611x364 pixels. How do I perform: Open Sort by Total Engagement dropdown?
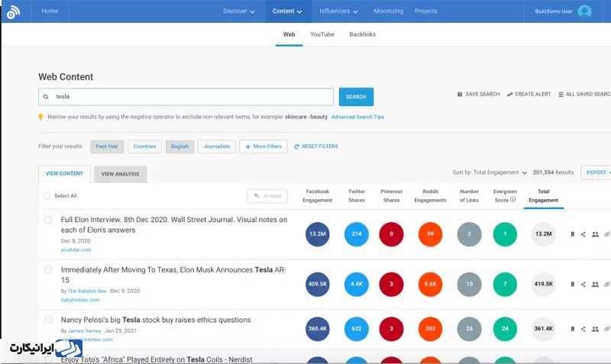tap(490, 172)
